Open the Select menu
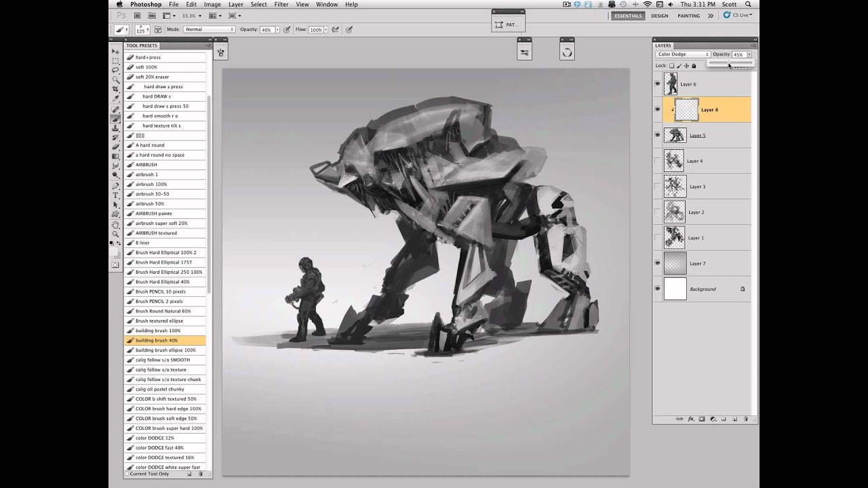Screen dimensions: 868x488 (258, 4)
